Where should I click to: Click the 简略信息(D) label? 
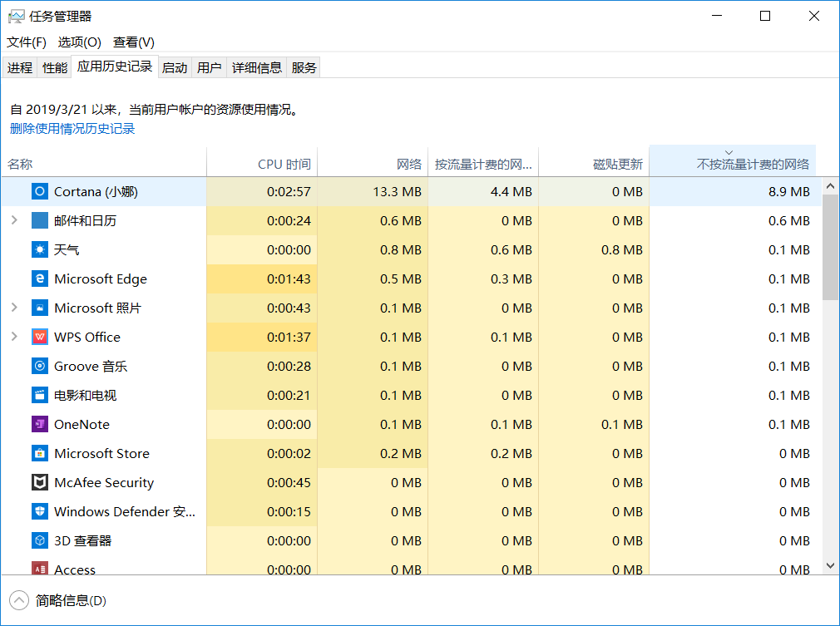[71, 601]
